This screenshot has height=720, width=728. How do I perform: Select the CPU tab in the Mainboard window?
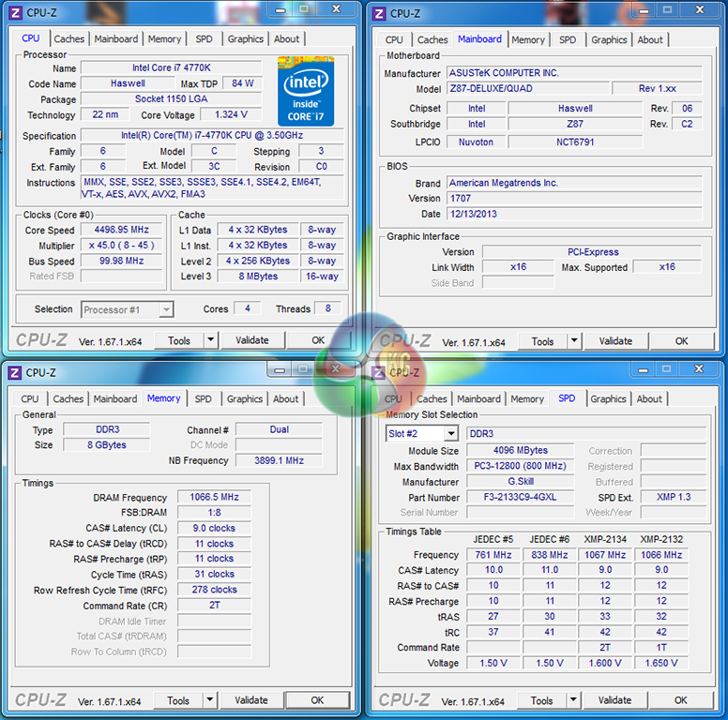pos(394,40)
